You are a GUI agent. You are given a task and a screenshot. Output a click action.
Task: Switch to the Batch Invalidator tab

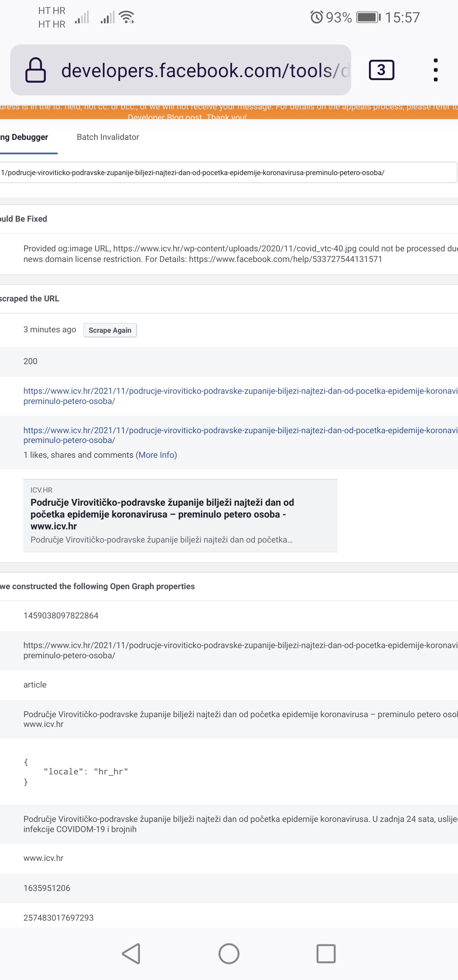pyautogui.click(x=108, y=137)
